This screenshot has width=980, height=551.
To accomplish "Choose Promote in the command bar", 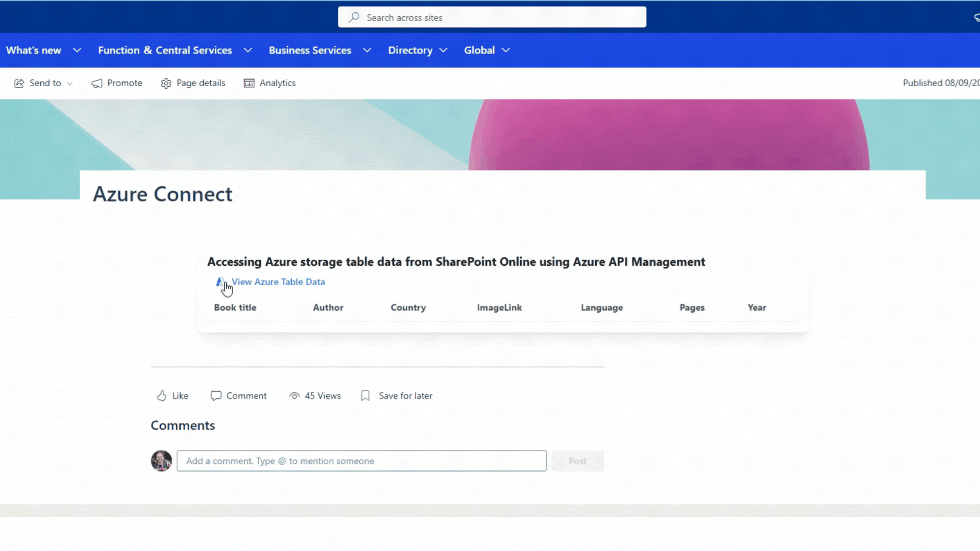I will coord(125,83).
